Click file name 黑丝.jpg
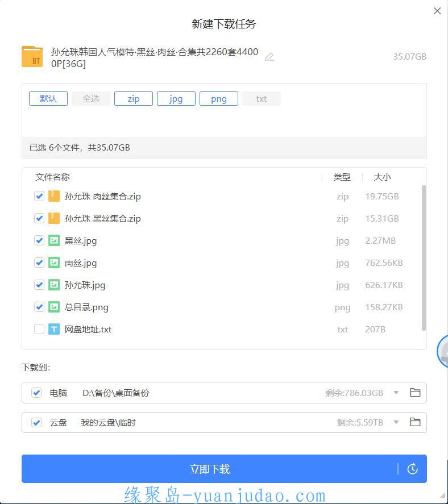The width and height of the screenshot is (448, 504). click(x=80, y=241)
